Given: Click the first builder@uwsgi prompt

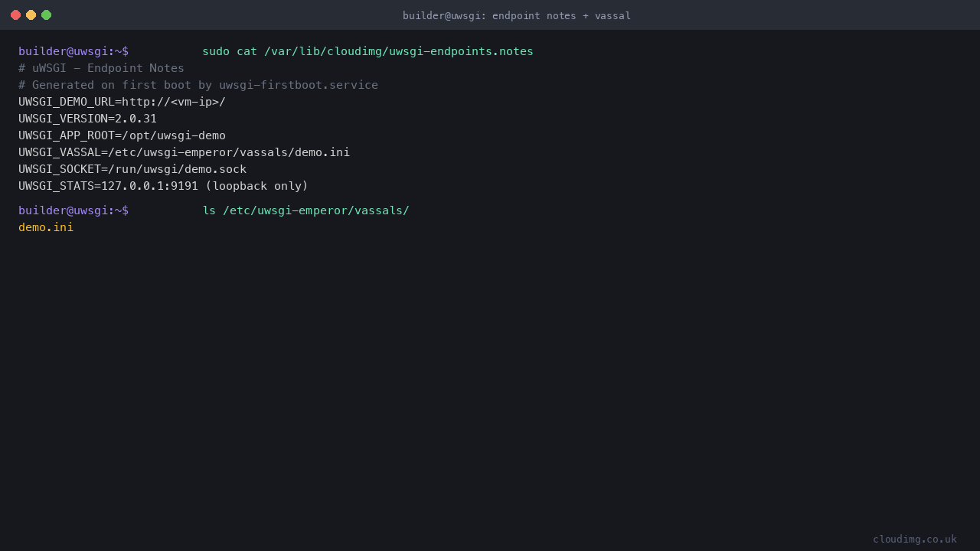Looking at the screenshot, I should [x=73, y=51].
